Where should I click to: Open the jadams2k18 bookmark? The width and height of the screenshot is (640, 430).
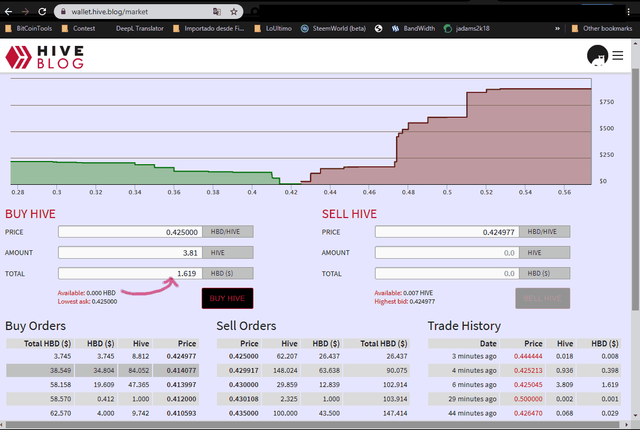(467, 29)
